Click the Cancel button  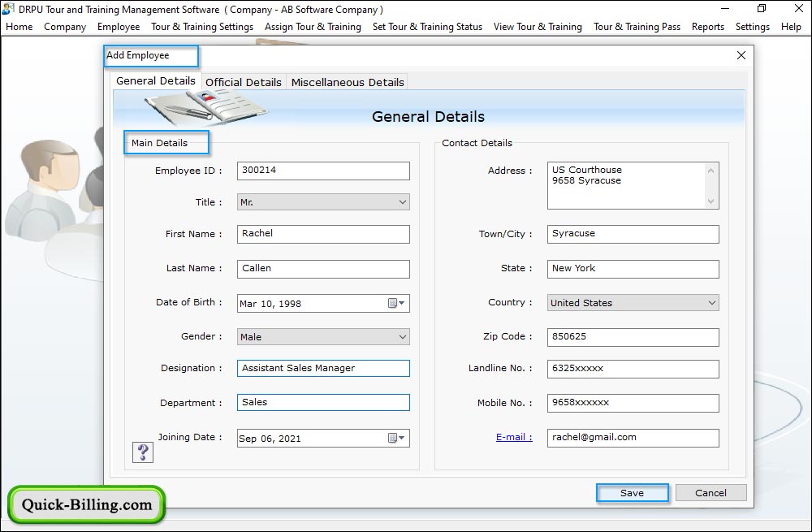(x=711, y=493)
